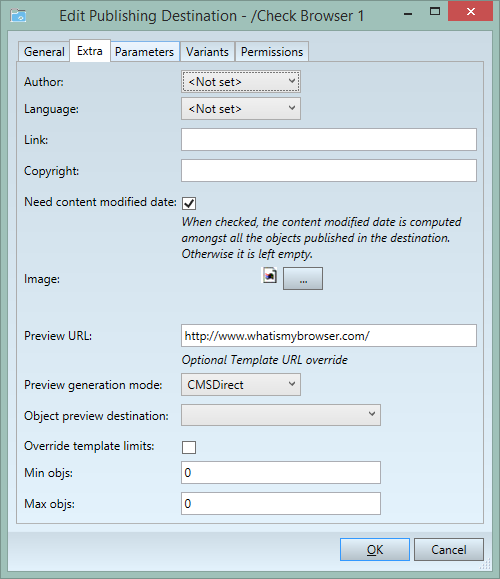
Task: Click the folder icon in title bar
Action: pyautogui.click(x=18, y=16)
